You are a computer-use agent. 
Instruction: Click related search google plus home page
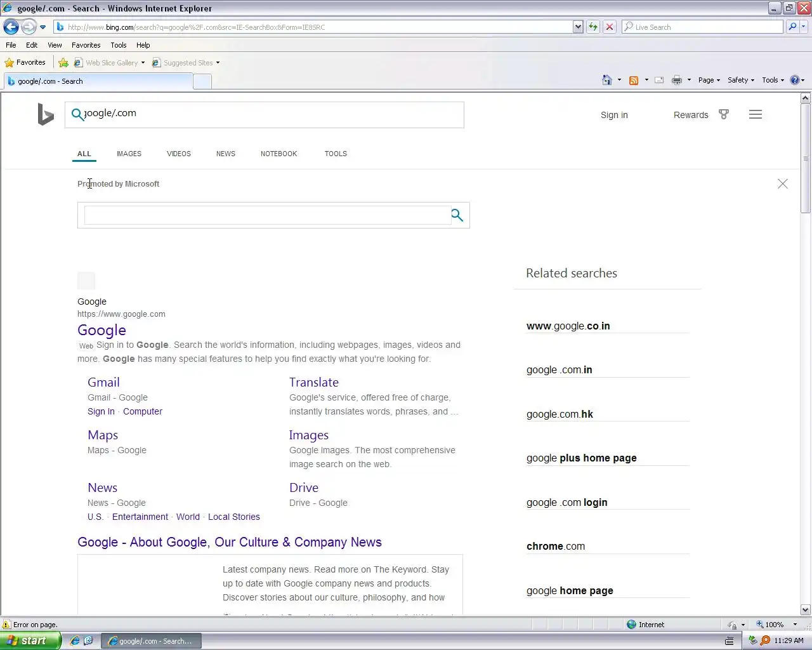(582, 458)
